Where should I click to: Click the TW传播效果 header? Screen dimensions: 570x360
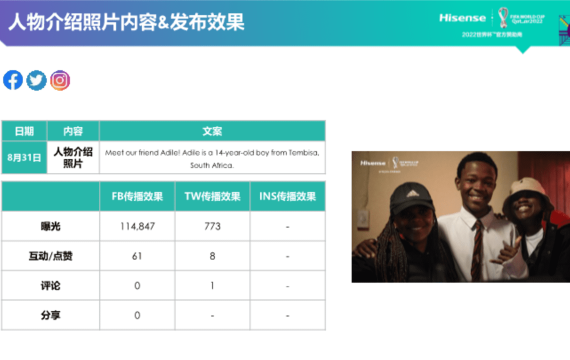pyautogui.click(x=212, y=196)
